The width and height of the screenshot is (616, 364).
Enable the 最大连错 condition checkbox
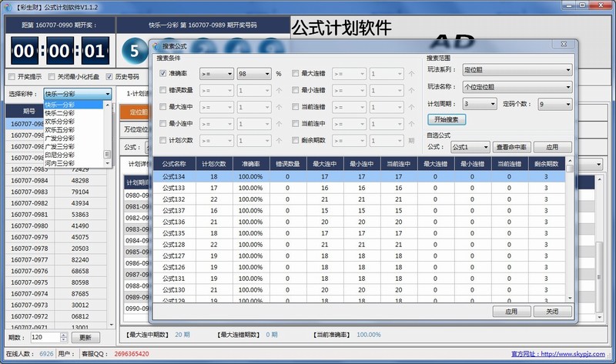click(296, 74)
